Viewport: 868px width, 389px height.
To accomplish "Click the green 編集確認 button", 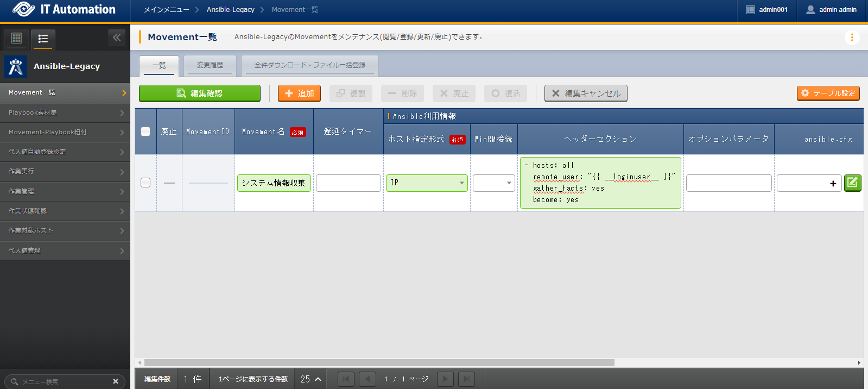I will [x=200, y=93].
